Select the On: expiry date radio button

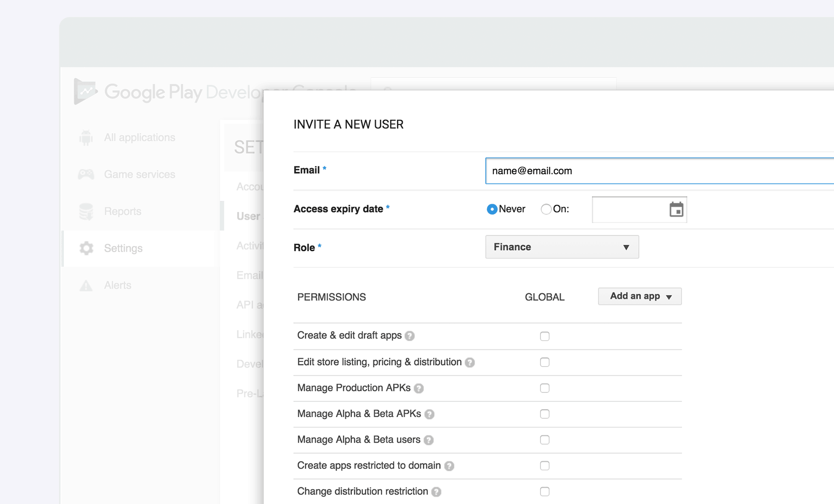click(546, 209)
